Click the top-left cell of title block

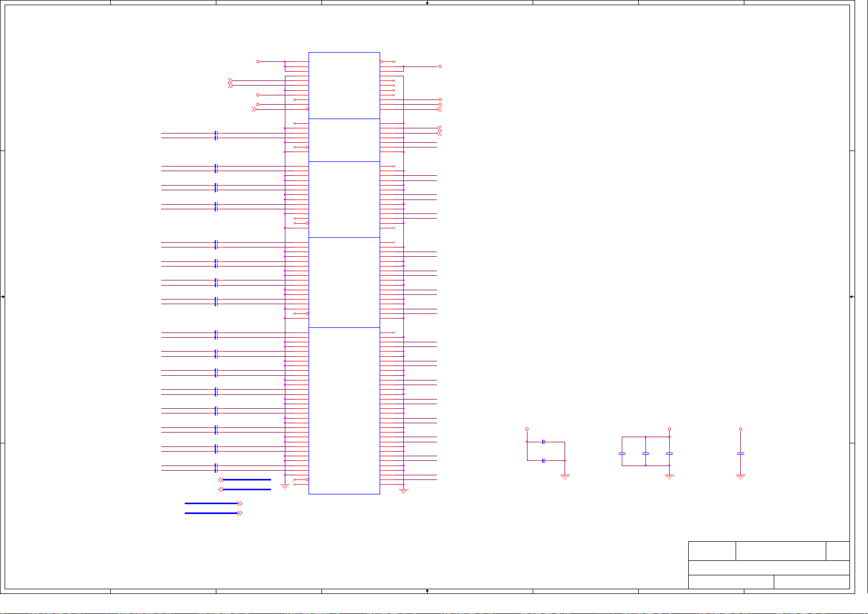tap(712, 551)
